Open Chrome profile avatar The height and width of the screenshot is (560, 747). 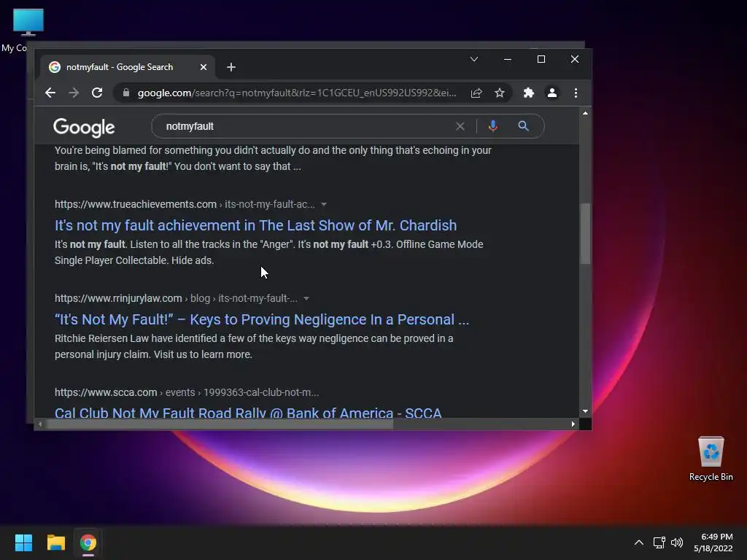click(x=552, y=93)
